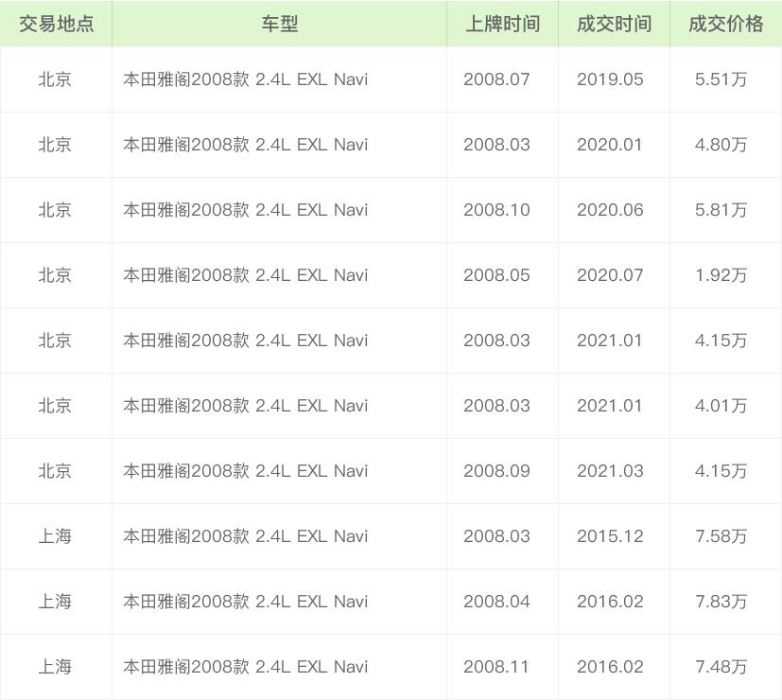The height and width of the screenshot is (700, 782).
Task: Pick the registration date 2008.07
Action: 496,79
